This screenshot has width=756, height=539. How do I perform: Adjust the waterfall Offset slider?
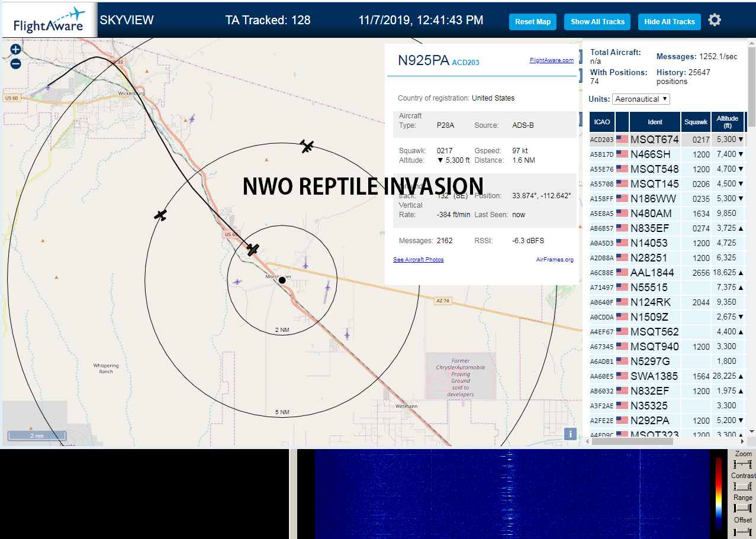[742, 531]
